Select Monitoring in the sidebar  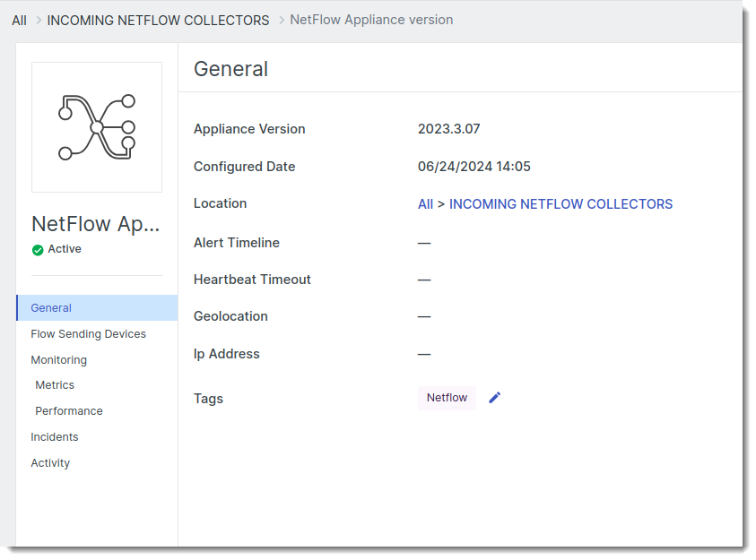click(x=59, y=359)
